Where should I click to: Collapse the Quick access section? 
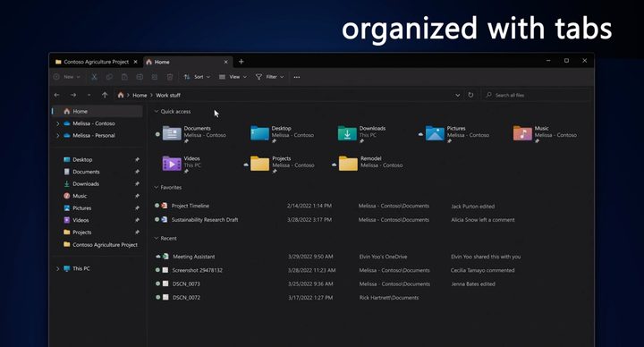pos(156,111)
